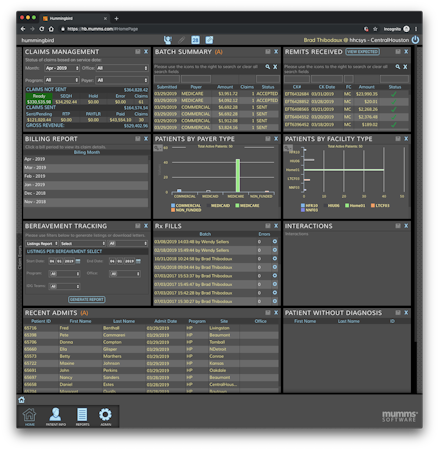Click the zoom icon in Patients by Payer Type chart
Screen dimensions: 439x450
158,148
